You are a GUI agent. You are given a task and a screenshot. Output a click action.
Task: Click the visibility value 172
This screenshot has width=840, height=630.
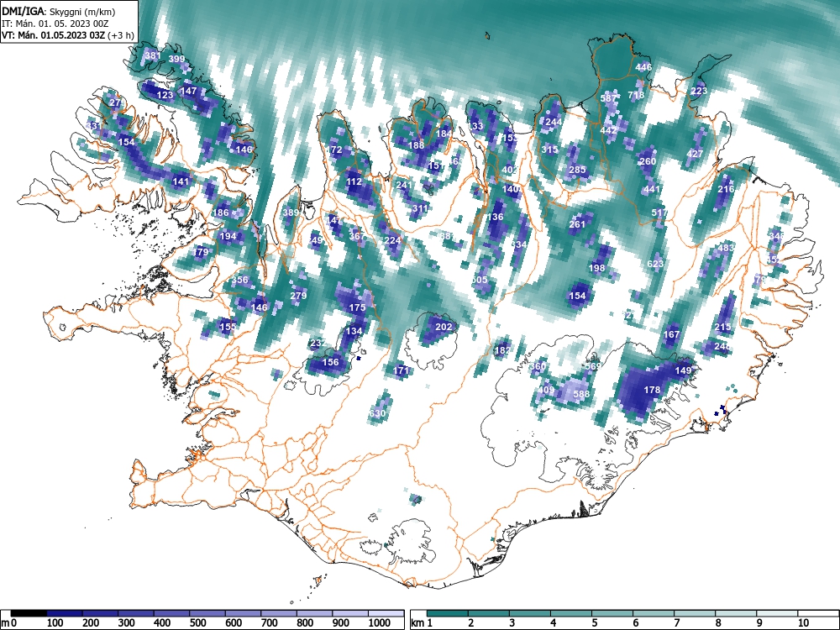(334, 150)
